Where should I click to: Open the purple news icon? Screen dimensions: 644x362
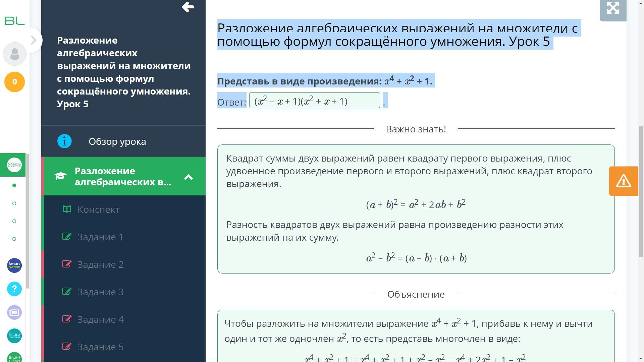(x=14, y=312)
